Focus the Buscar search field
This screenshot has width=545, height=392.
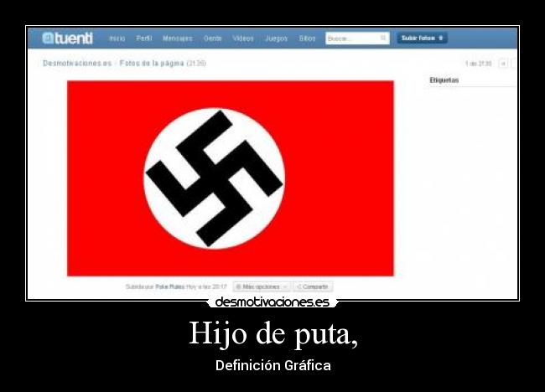[357, 39]
